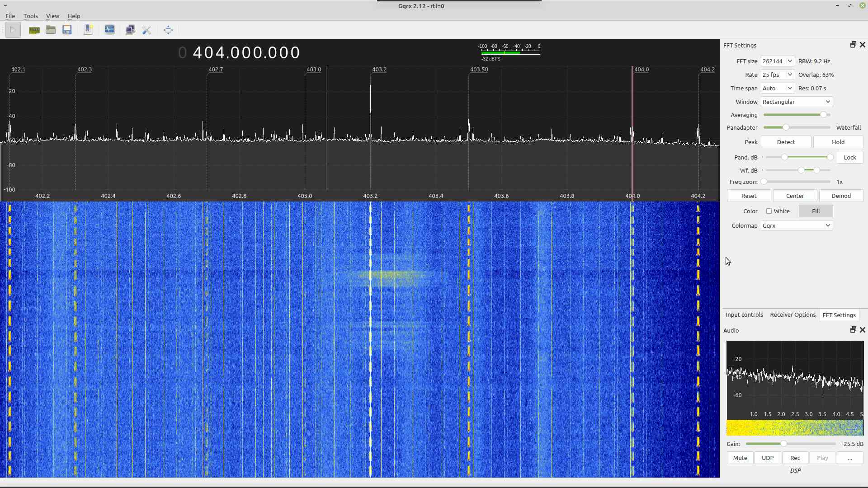Open the remote control computers icon
868x488 pixels.
click(130, 30)
